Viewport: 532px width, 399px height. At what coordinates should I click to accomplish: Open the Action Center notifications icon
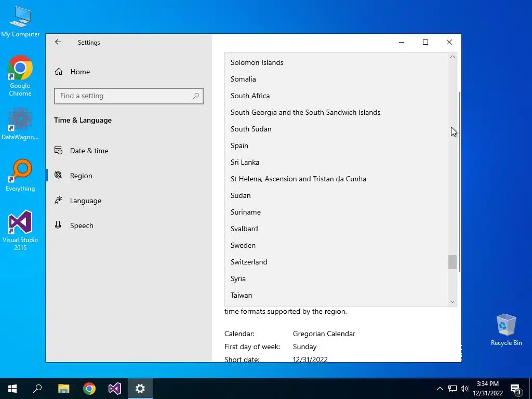point(516,389)
